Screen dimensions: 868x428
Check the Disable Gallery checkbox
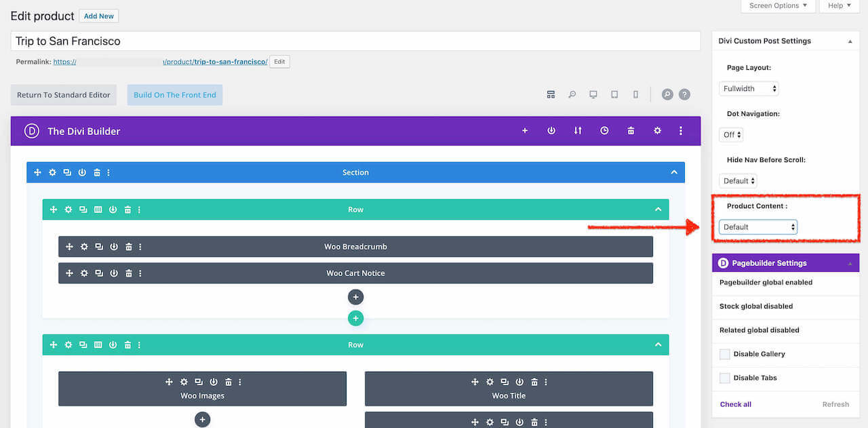point(725,354)
